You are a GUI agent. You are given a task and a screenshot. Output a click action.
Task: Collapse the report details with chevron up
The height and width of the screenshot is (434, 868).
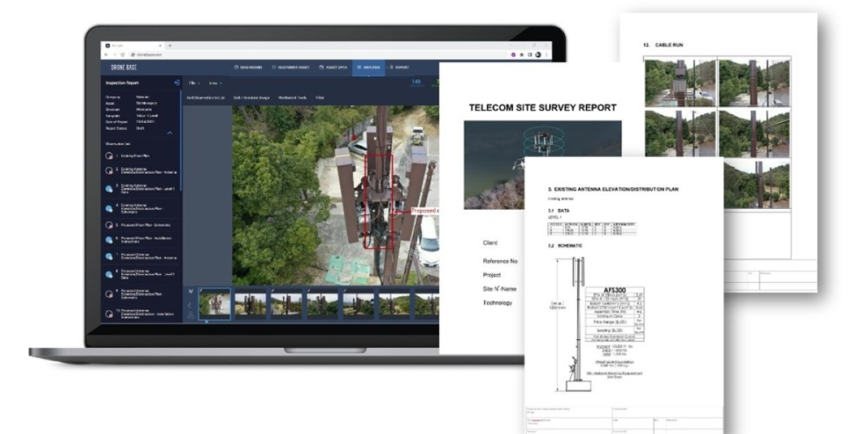pos(170,133)
